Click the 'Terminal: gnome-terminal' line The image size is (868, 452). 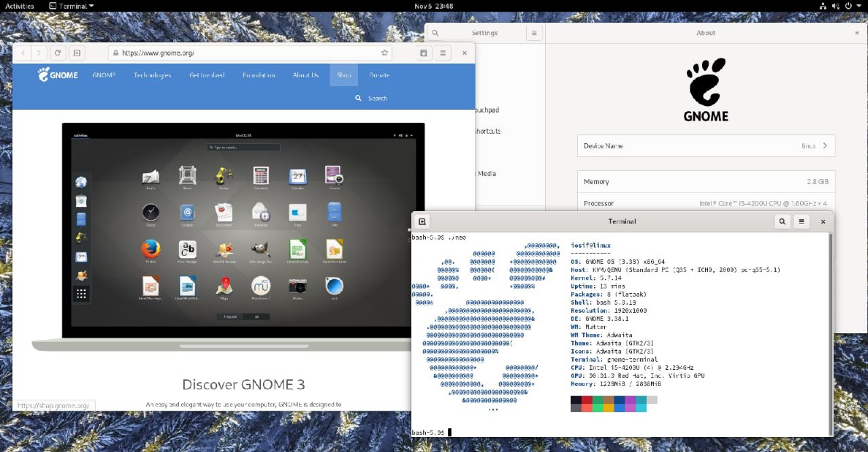pyautogui.click(x=614, y=360)
